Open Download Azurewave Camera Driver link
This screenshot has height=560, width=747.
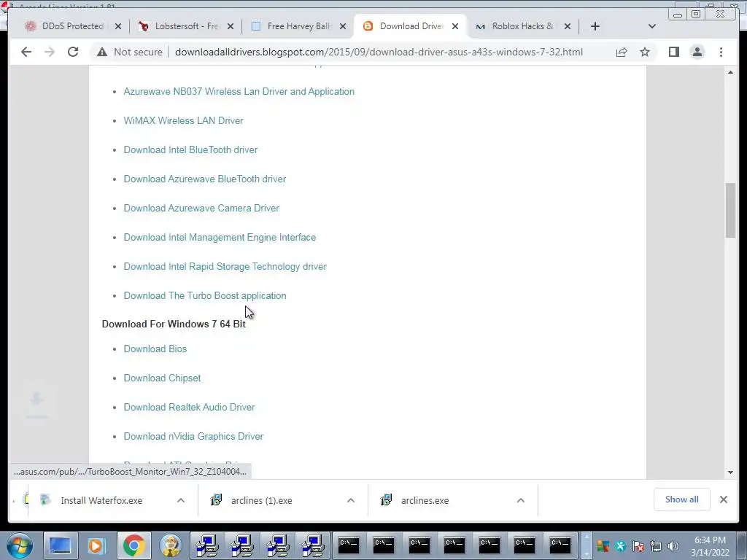(x=201, y=208)
